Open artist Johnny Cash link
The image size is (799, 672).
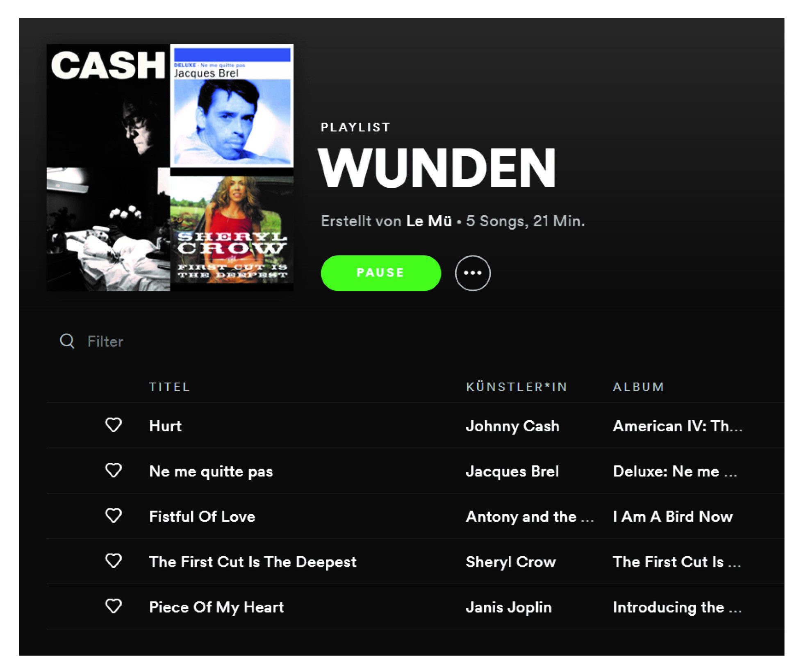(512, 426)
